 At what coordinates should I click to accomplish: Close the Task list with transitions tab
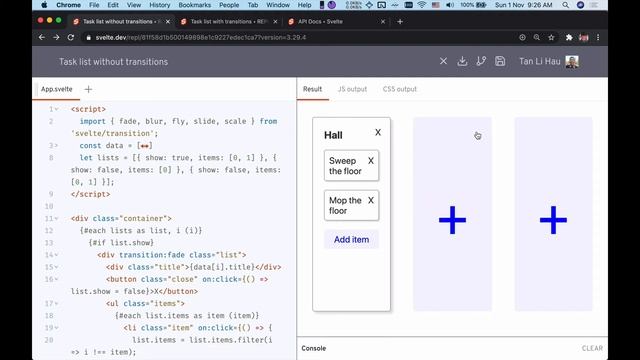pos(275,22)
